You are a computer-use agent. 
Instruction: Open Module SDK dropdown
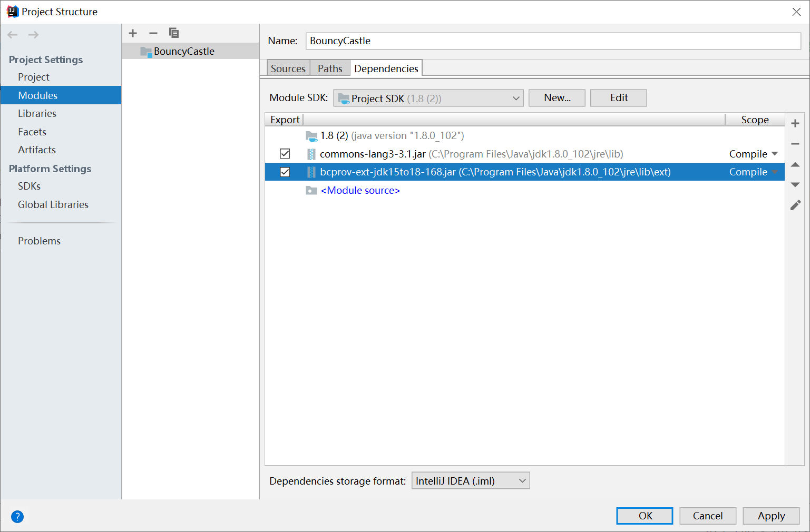428,98
